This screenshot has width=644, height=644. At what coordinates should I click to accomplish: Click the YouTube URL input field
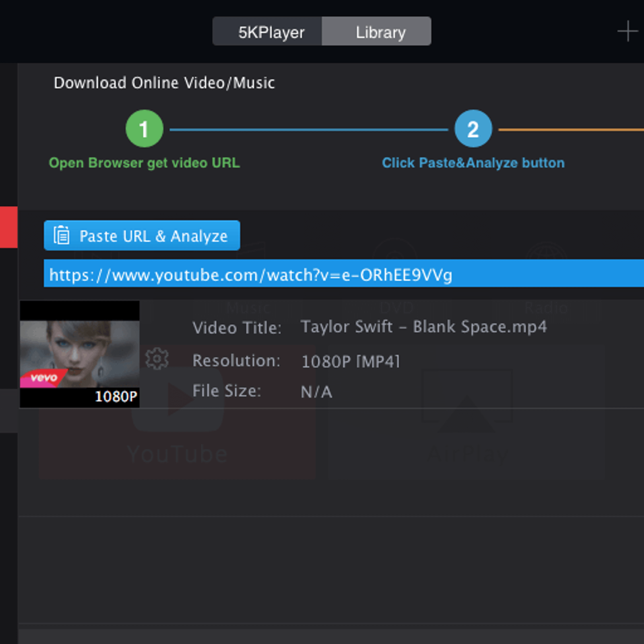344,274
